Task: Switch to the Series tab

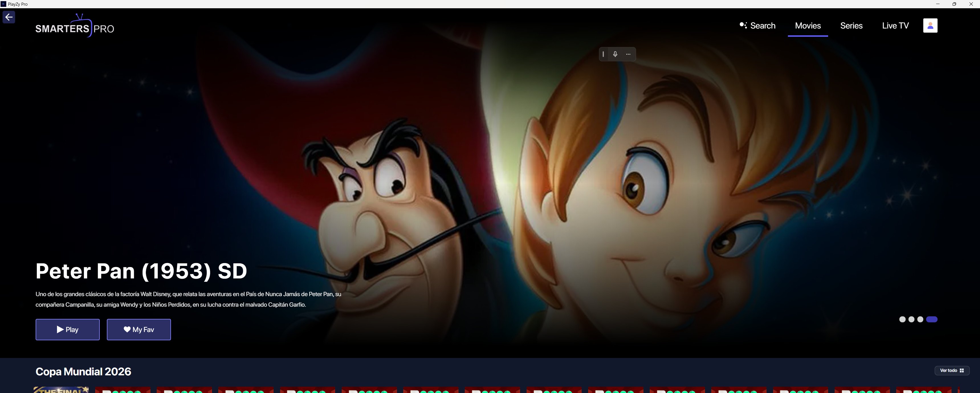Action: click(x=851, y=25)
